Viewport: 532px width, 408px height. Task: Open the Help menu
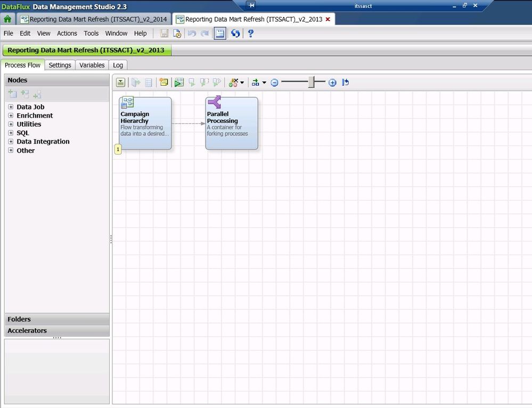[x=140, y=33]
